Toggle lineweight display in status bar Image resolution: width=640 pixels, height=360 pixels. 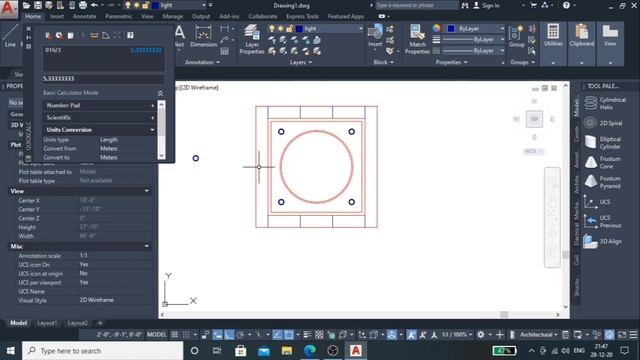tap(307, 335)
